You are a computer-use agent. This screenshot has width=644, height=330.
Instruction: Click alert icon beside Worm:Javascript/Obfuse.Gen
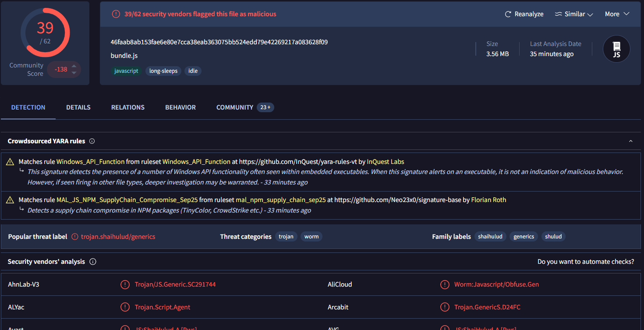tap(445, 284)
